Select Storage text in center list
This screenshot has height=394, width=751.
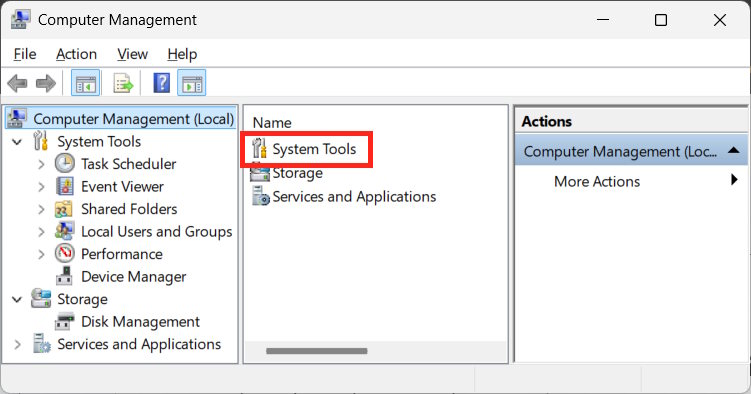297,173
